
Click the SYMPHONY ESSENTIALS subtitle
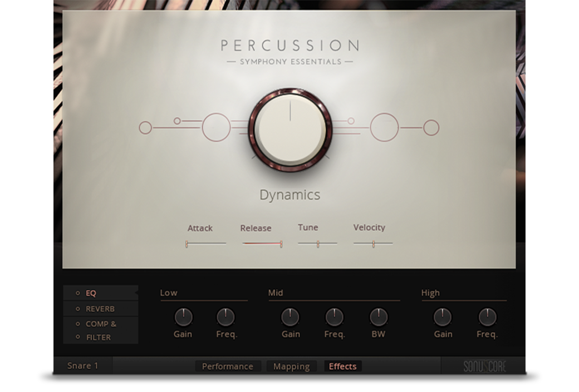click(291, 62)
